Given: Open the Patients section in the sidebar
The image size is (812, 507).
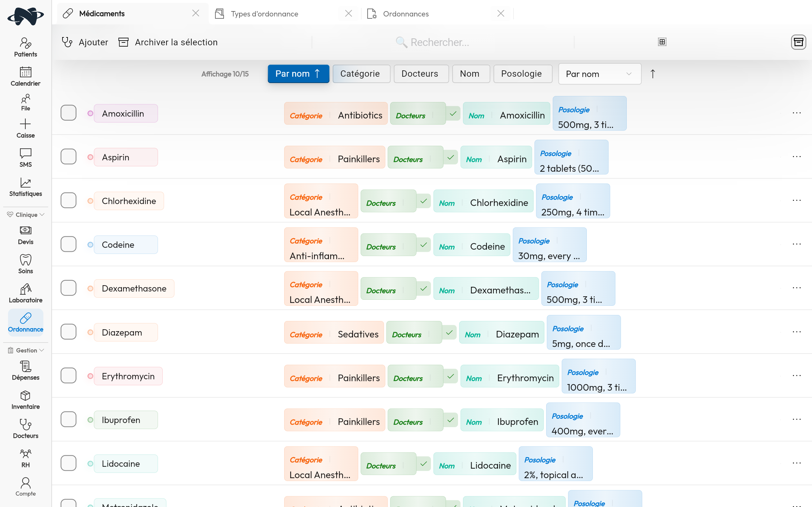Looking at the screenshot, I should point(25,47).
